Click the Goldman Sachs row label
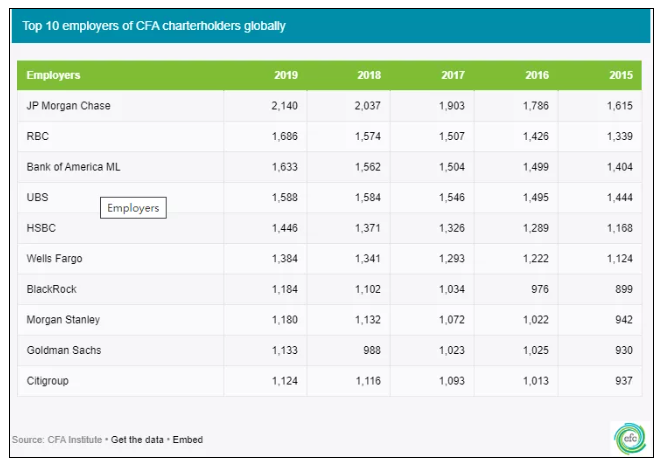 tap(64, 350)
